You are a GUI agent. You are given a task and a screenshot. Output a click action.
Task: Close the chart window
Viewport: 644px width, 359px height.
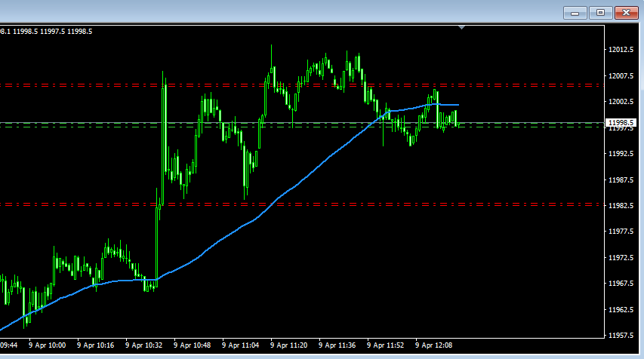627,13
